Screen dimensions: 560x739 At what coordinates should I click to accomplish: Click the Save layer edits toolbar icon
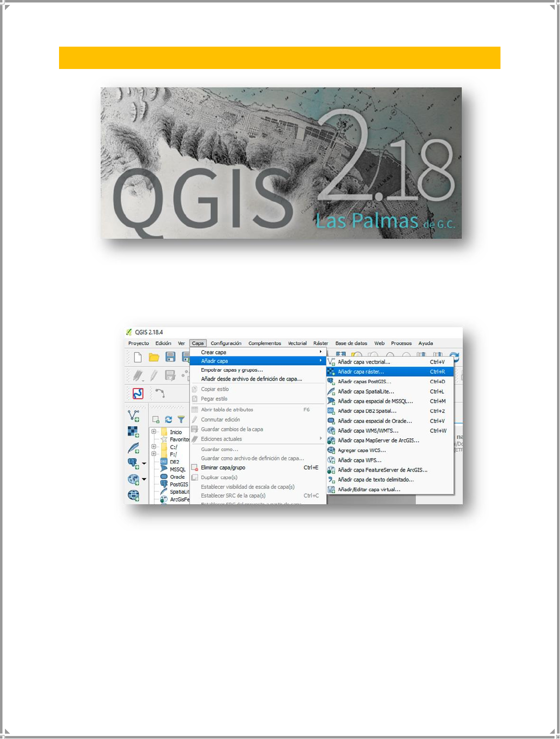(x=170, y=376)
